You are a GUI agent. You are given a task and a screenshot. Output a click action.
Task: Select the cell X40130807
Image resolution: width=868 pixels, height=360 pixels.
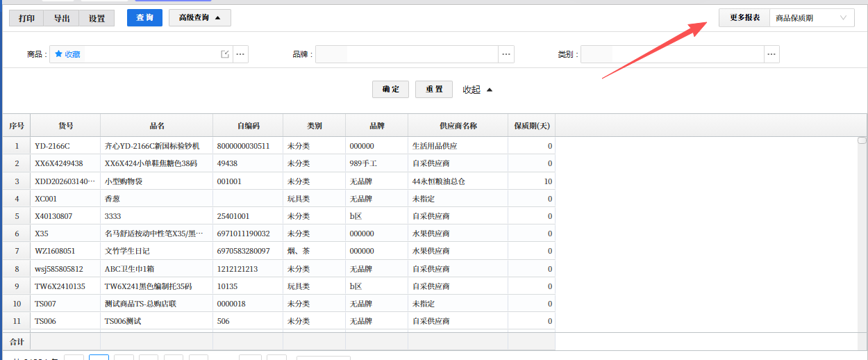(x=66, y=216)
